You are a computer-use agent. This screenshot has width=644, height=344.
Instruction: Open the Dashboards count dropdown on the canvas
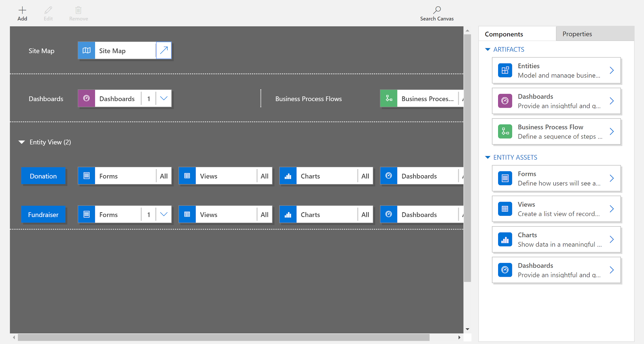pyautogui.click(x=163, y=98)
